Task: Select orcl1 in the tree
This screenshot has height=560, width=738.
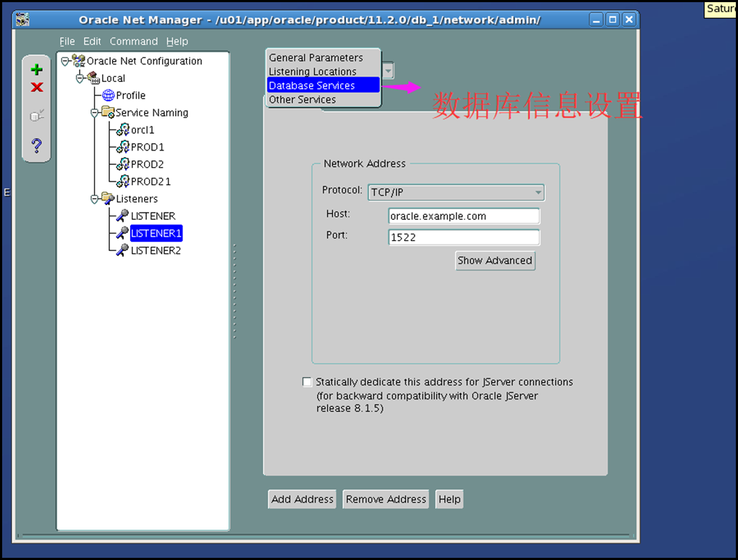Action: [143, 130]
